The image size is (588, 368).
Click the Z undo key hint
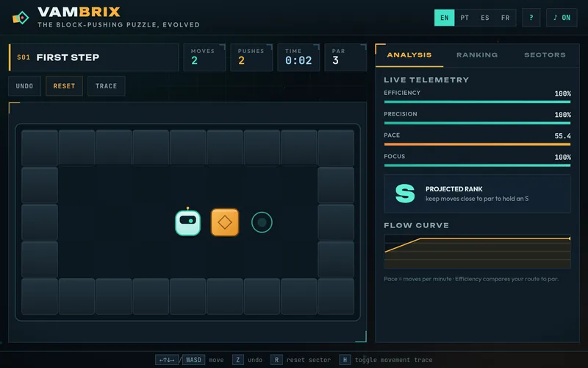pos(237,360)
